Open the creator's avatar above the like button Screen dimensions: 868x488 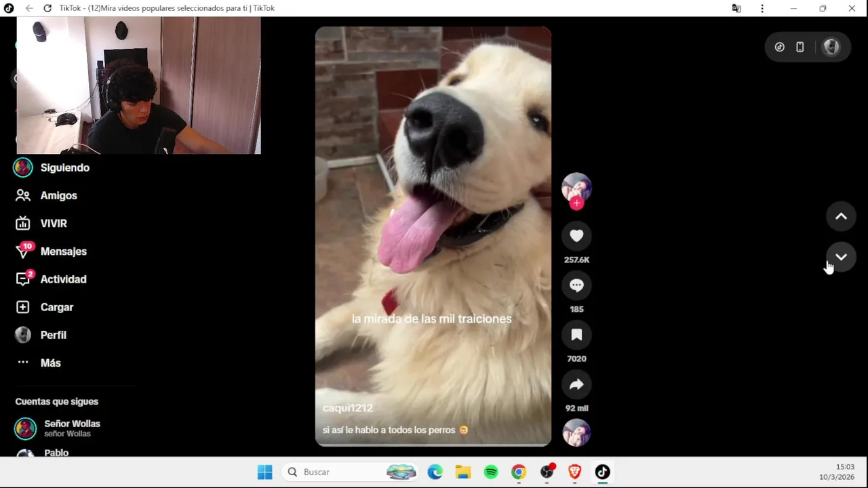coord(576,188)
